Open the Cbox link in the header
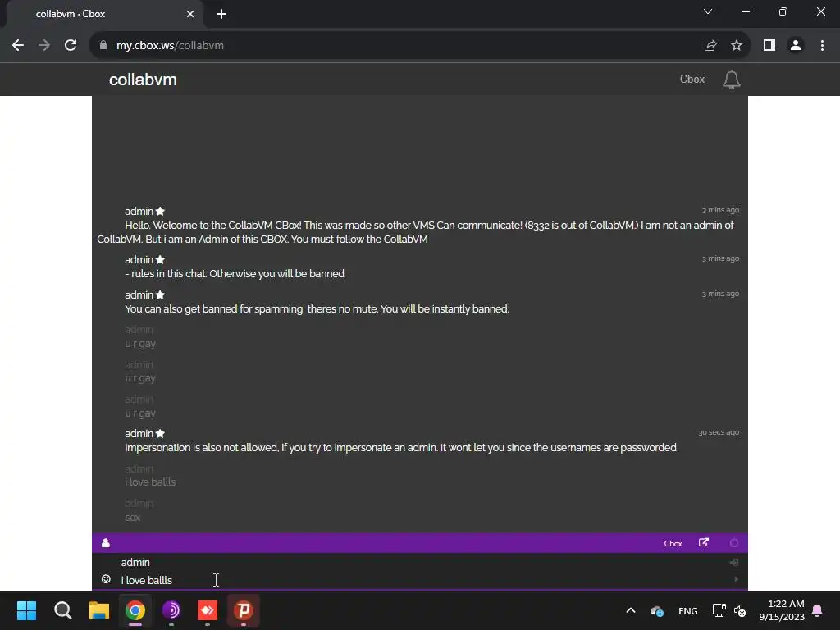The image size is (840, 630). [x=692, y=80]
